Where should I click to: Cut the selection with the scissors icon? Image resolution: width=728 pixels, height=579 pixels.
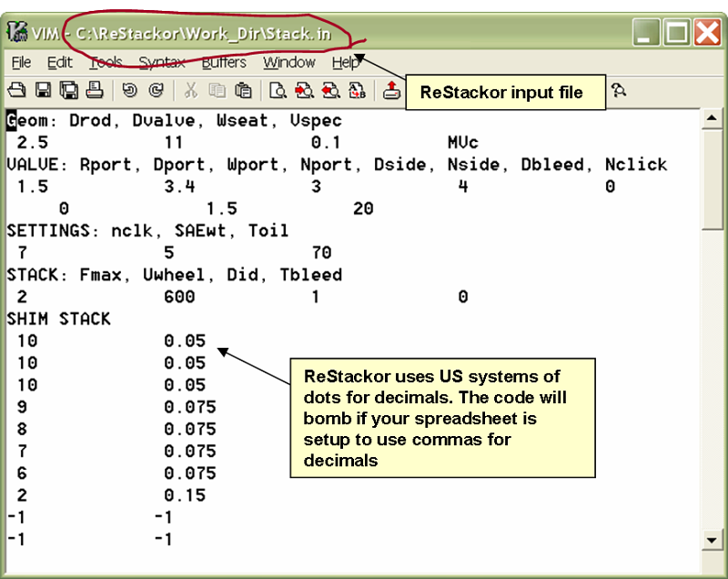(x=191, y=90)
